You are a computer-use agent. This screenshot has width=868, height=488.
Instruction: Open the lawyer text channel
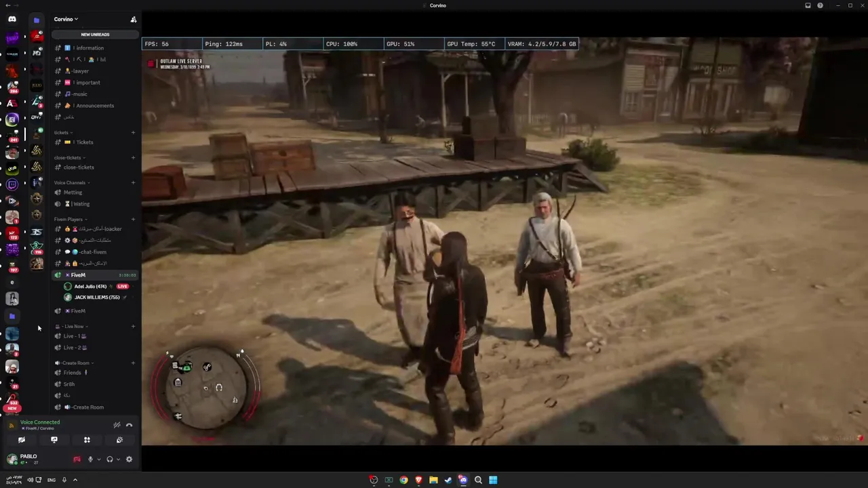pyautogui.click(x=95, y=71)
